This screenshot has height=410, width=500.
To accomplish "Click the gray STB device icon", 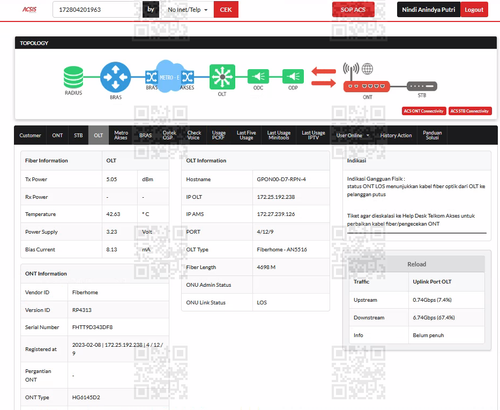I will (x=422, y=86).
